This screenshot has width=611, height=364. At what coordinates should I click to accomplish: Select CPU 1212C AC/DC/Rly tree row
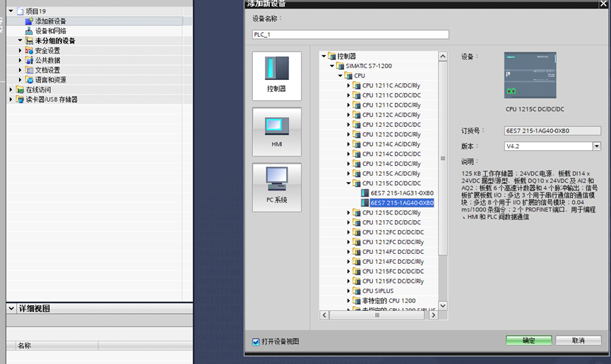[391, 115]
